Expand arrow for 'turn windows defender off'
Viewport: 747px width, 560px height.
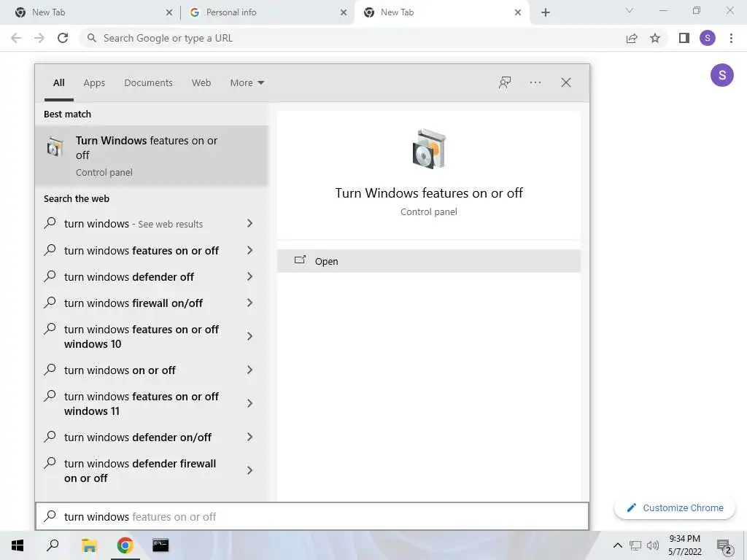point(249,276)
